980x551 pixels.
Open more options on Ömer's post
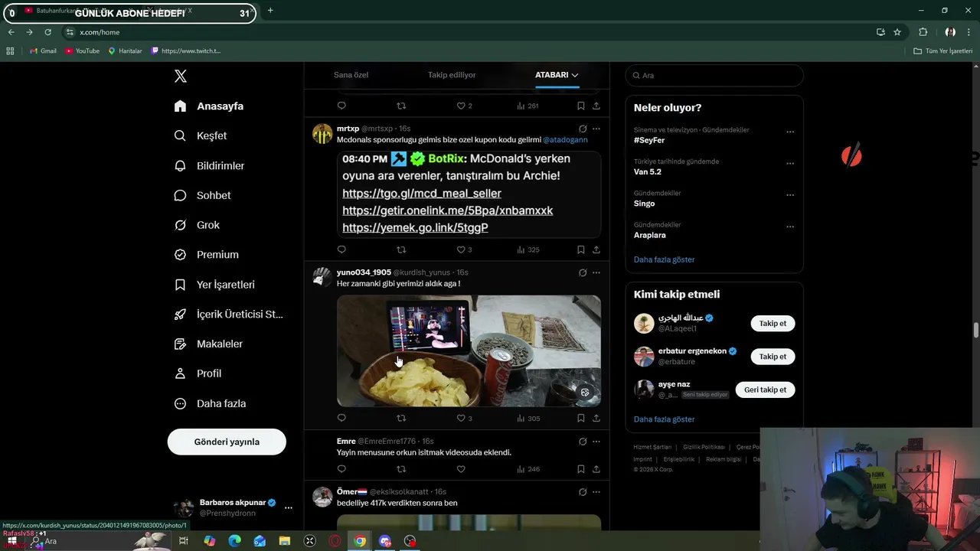click(x=596, y=492)
